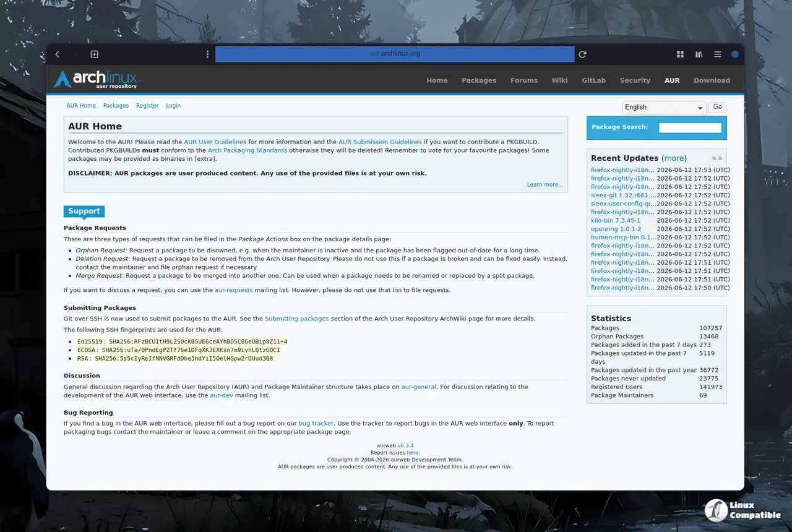Go back with the browser back arrow
Image resolution: width=792 pixels, height=532 pixels.
[x=57, y=54]
